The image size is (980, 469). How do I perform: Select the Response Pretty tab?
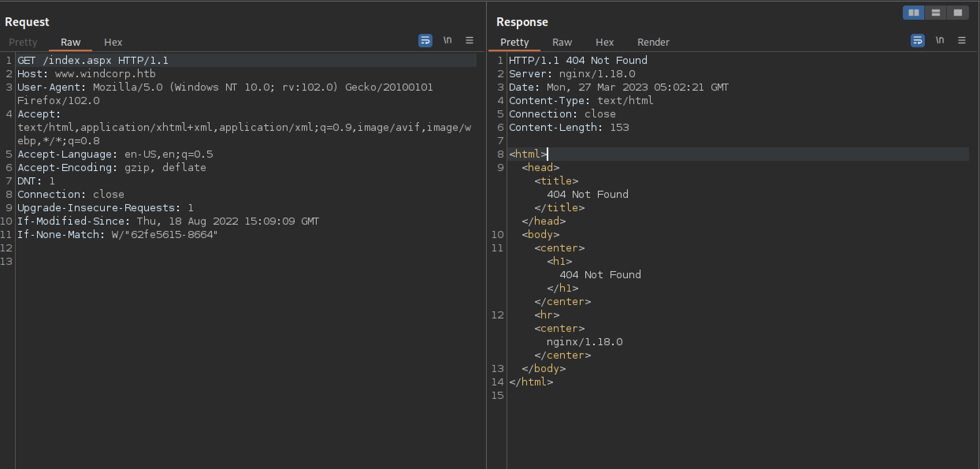tap(514, 42)
